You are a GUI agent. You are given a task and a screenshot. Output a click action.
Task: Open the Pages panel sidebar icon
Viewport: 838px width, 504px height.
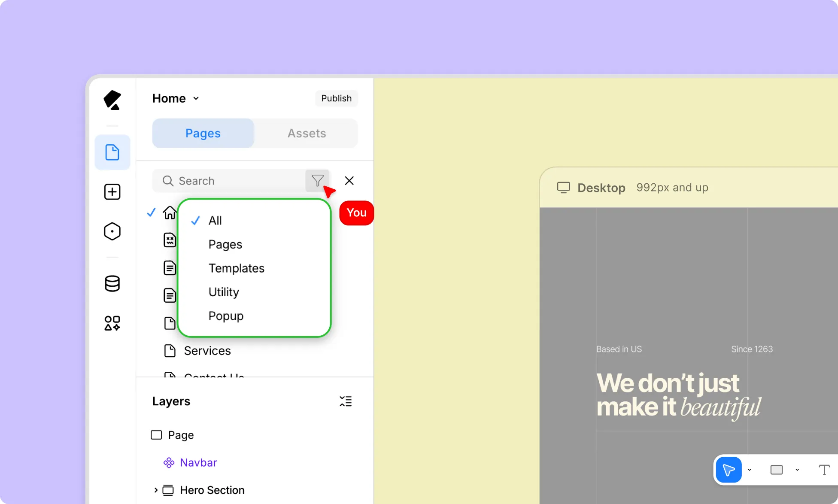tap(112, 152)
